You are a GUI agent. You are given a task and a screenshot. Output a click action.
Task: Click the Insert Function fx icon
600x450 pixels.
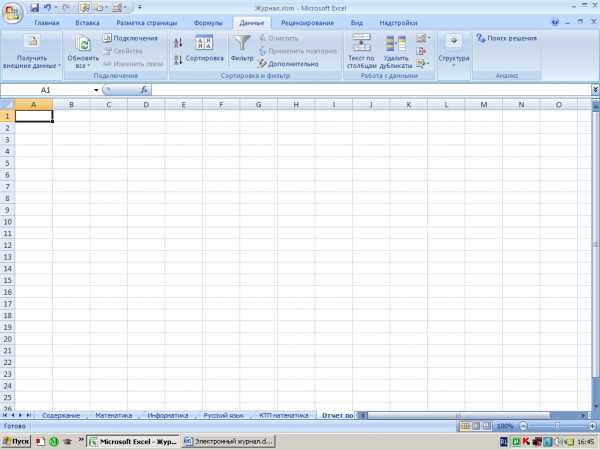[x=143, y=90]
